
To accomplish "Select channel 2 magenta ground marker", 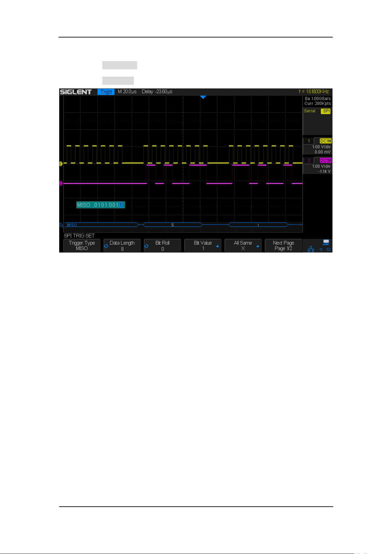I will click(x=61, y=183).
